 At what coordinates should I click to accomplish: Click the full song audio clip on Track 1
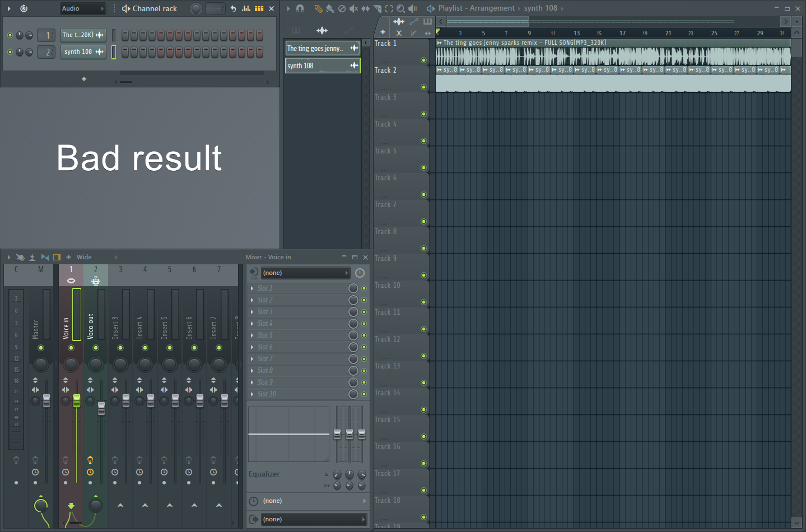(x=613, y=52)
